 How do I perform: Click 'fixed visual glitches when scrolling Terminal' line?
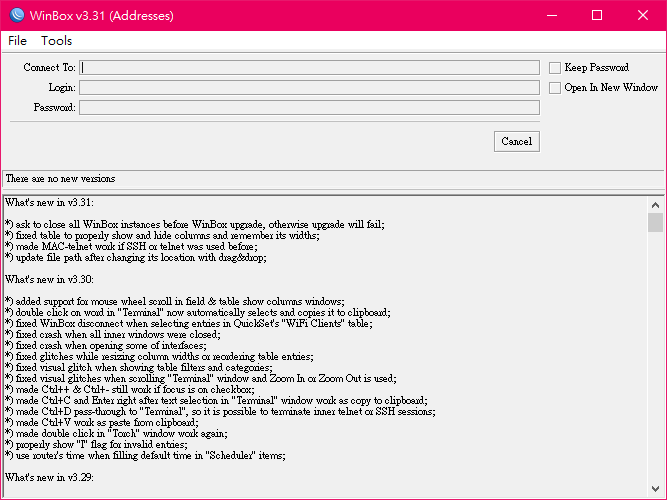[201, 378]
